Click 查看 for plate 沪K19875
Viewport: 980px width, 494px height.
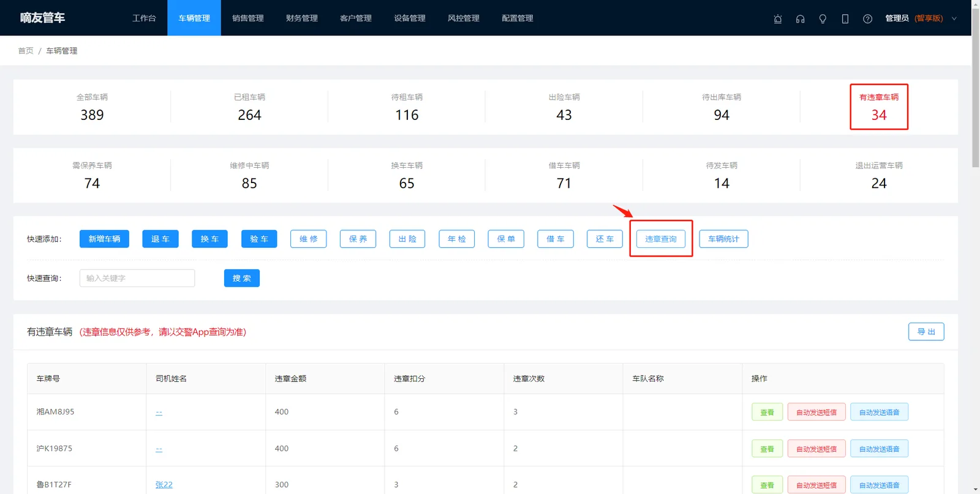pyautogui.click(x=767, y=449)
